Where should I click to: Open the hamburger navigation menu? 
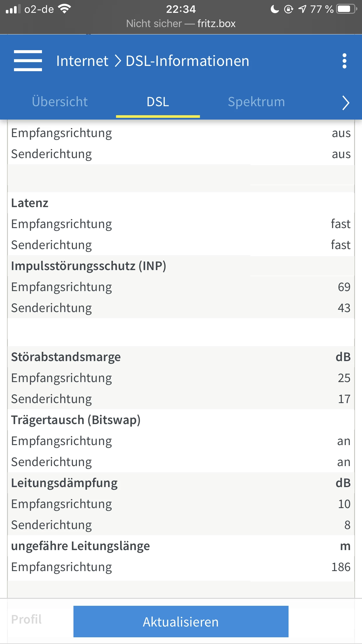tap(28, 61)
